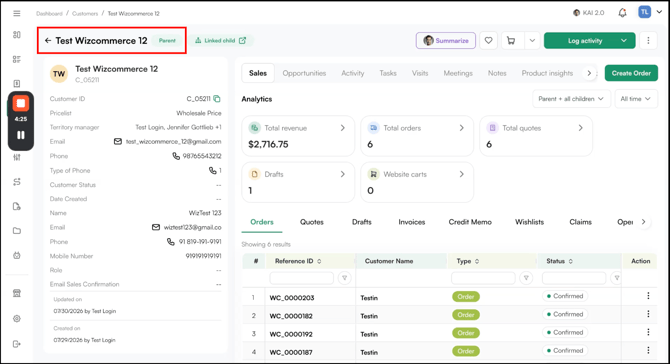The width and height of the screenshot is (670, 364).
Task: Open the Parent + all children dropdown
Action: [x=571, y=99]
